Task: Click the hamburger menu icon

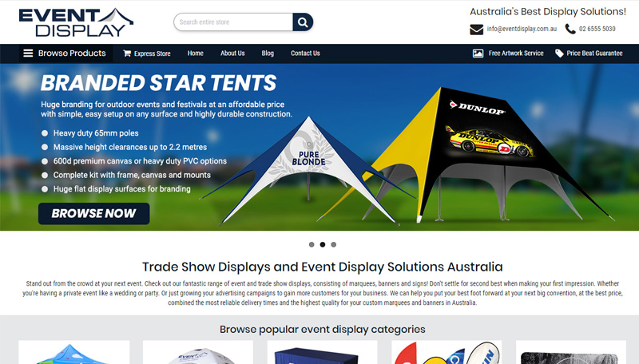Action: coord(28,53)
